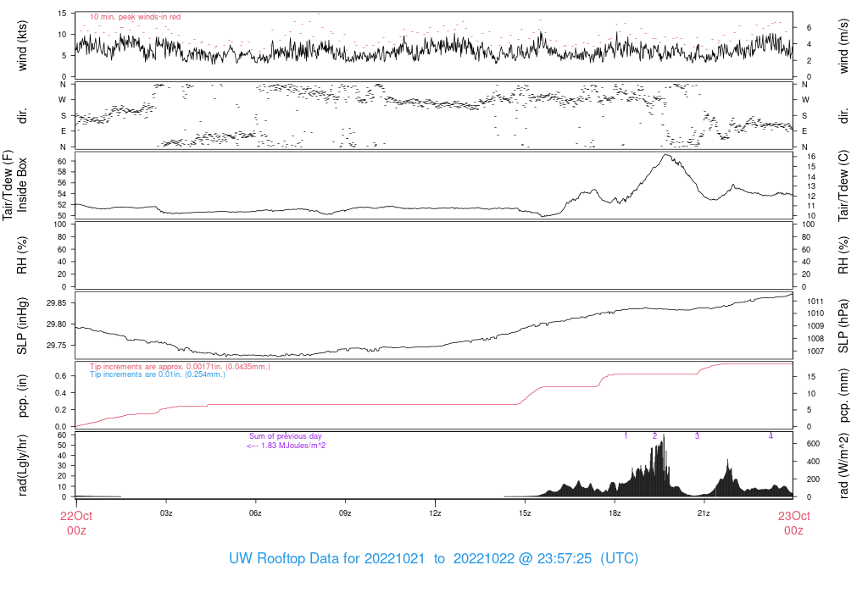The height and width of the screenshot is (593, 868).
Task: Click the 0.6 precipitation inch tick
Action: 61,375
